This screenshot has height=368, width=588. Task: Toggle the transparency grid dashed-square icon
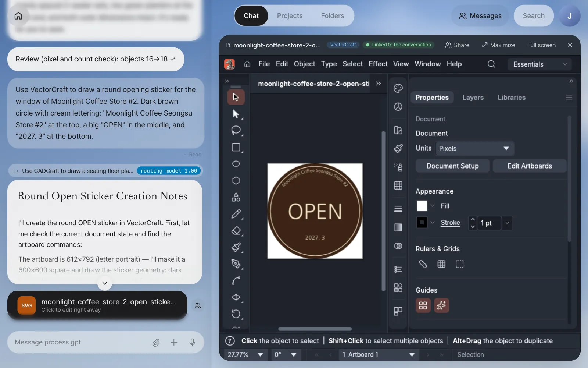(x=460, y=264)
